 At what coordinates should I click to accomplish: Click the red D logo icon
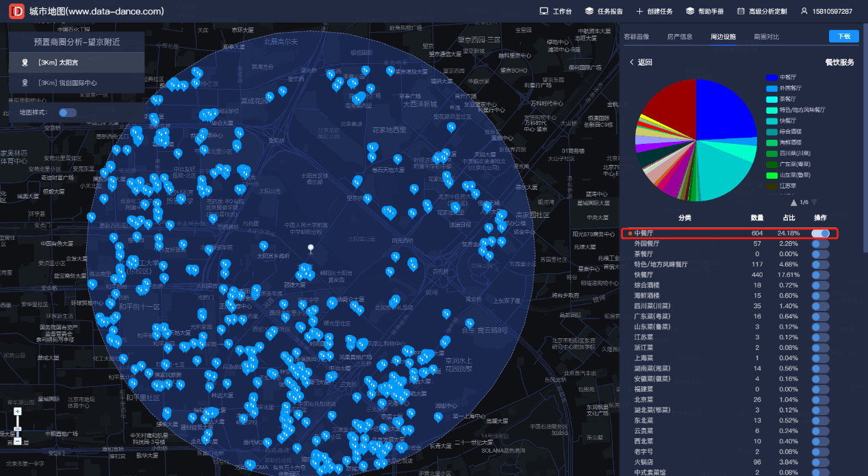point(15,12)
